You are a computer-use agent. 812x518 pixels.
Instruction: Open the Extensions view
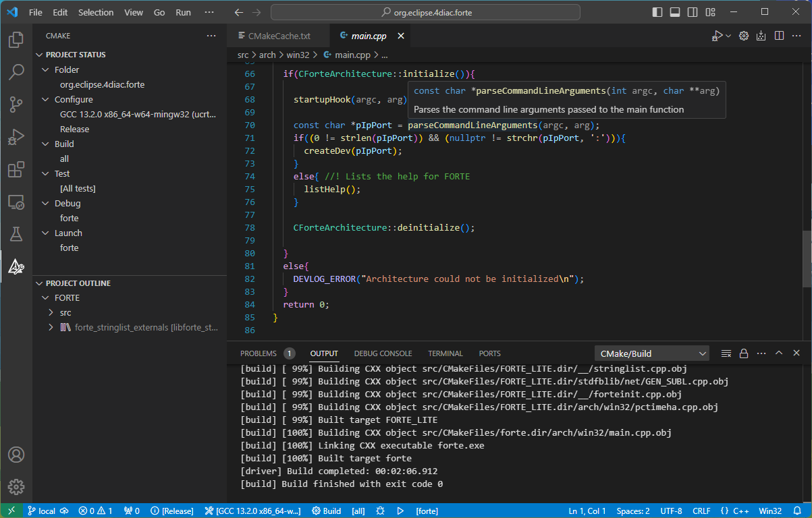pyautogui.click(x=16, y=169)
